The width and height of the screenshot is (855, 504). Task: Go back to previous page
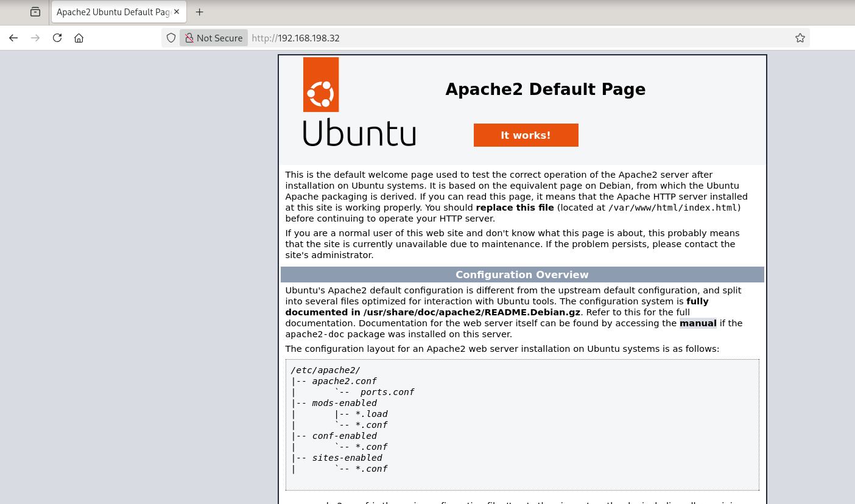[x=13, y=38]
